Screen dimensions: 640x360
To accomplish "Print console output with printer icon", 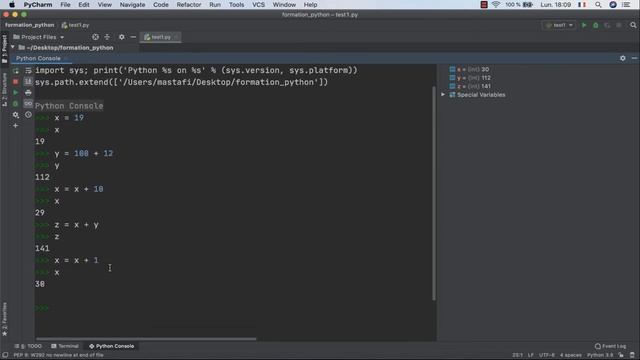I will (x=28, y=93).
